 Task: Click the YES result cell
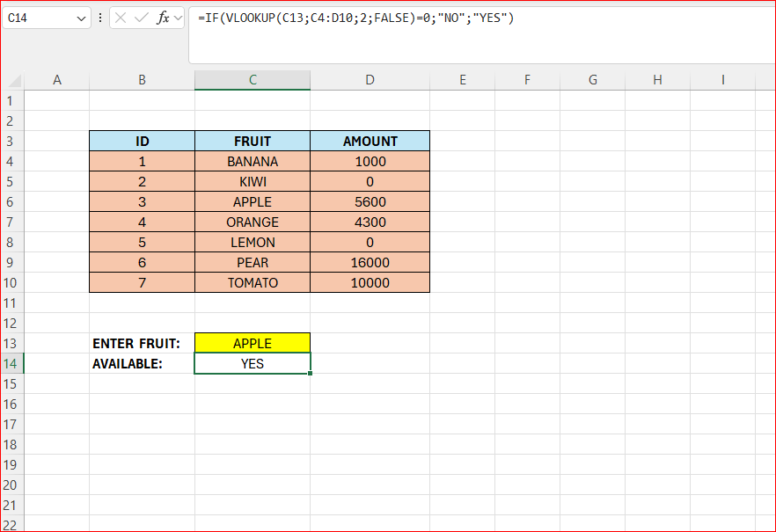click(252, 363)
